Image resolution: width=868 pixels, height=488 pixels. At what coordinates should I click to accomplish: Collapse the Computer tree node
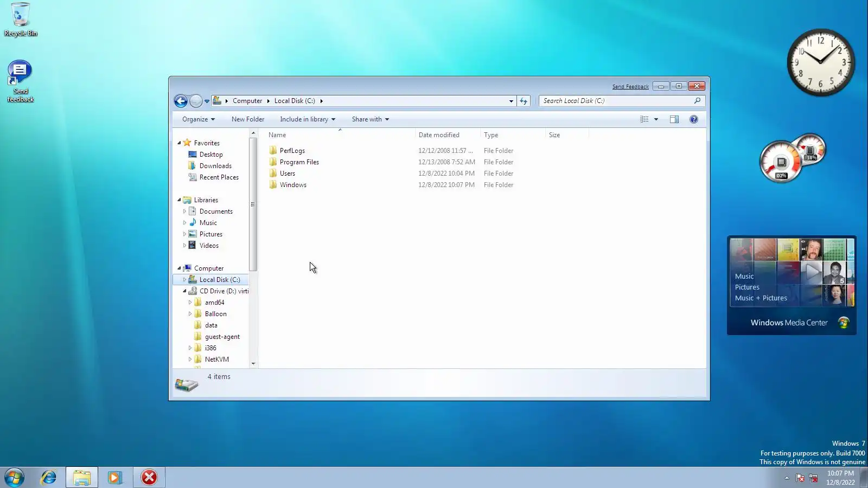(179, 268)
